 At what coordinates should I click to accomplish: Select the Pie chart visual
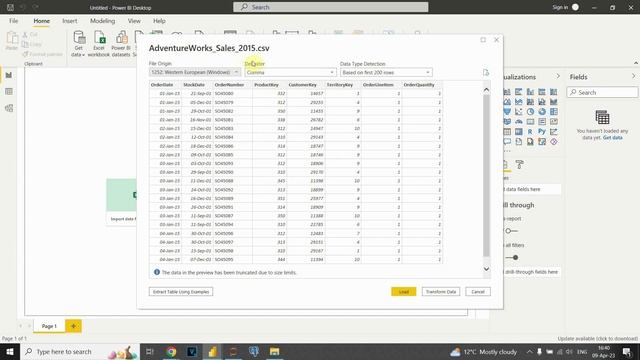pyautogui.click(x=530, y=111)
